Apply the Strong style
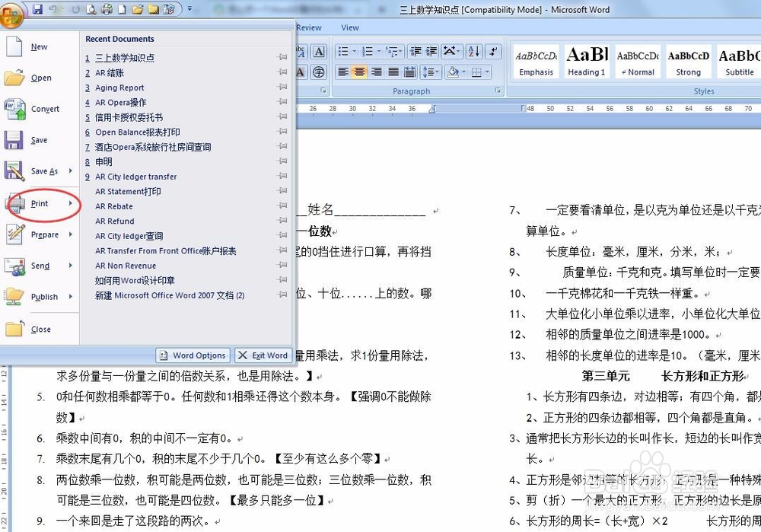 688,61
